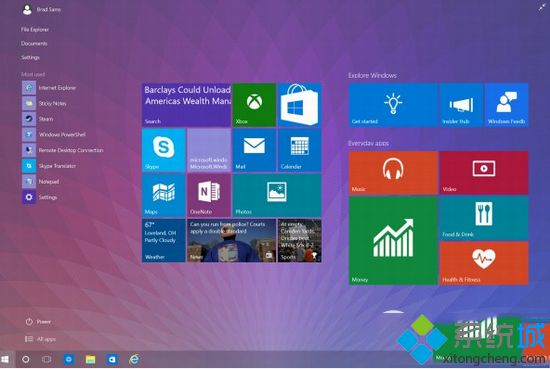
Task: Launch Skype Translator from Most used
Action: point(49,166)
